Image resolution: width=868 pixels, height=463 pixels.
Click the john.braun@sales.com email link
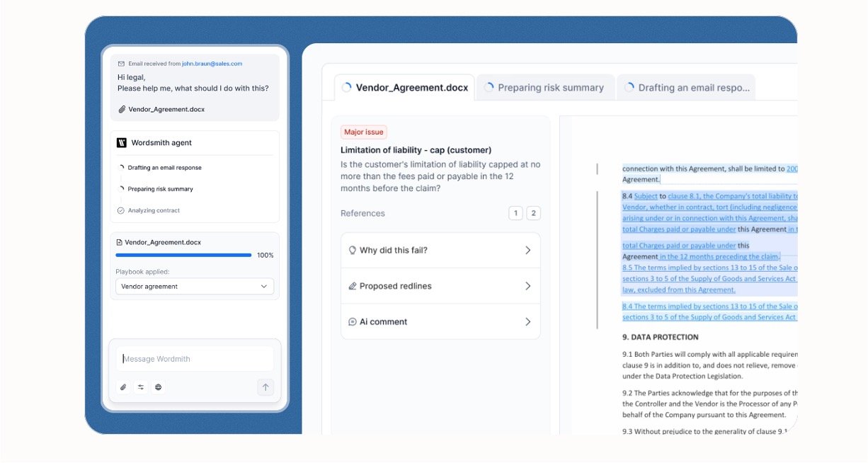[x=212, y=64]
